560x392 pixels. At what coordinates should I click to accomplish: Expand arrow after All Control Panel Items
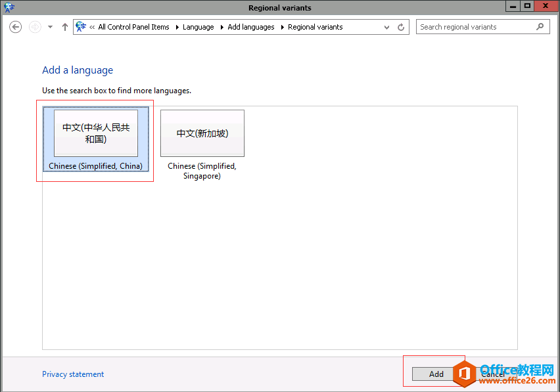(x=177, y=27)
